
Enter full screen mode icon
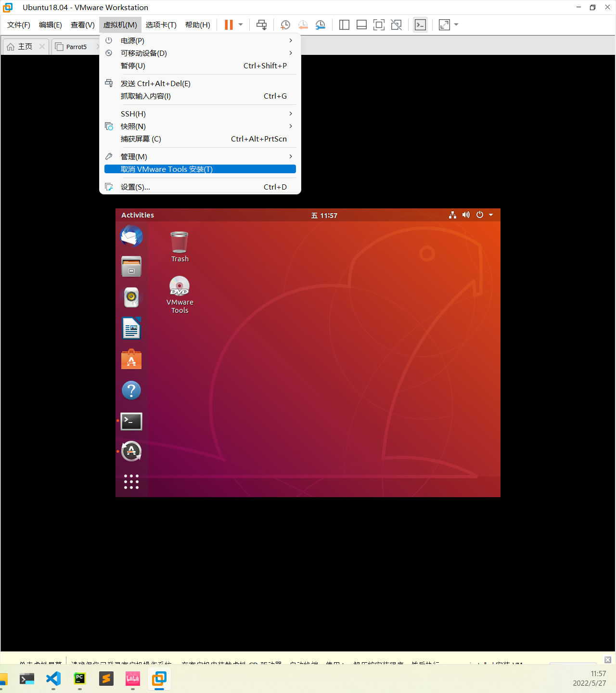(379, 25)
